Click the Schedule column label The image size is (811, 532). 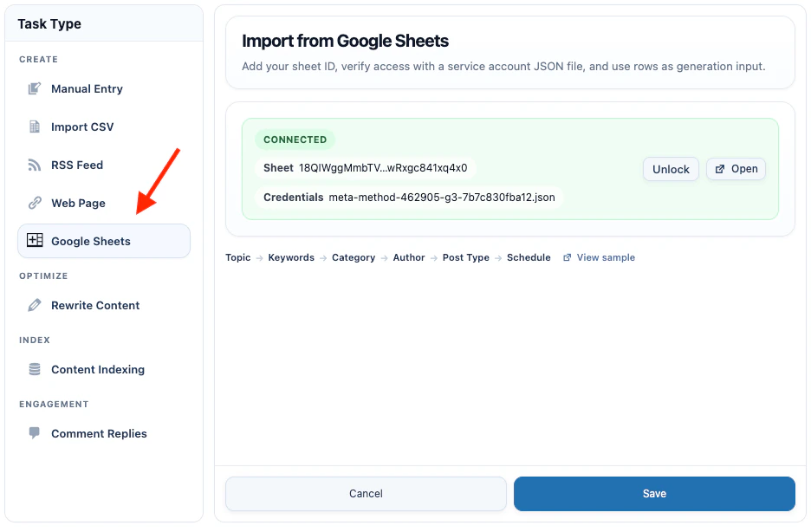pyautogui.click(x=529, y=257)
